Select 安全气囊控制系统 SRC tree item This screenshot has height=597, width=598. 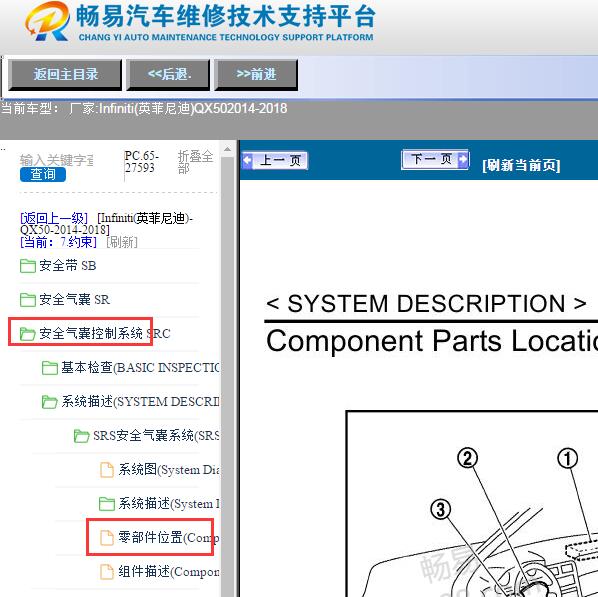click(x=104, y=333)
